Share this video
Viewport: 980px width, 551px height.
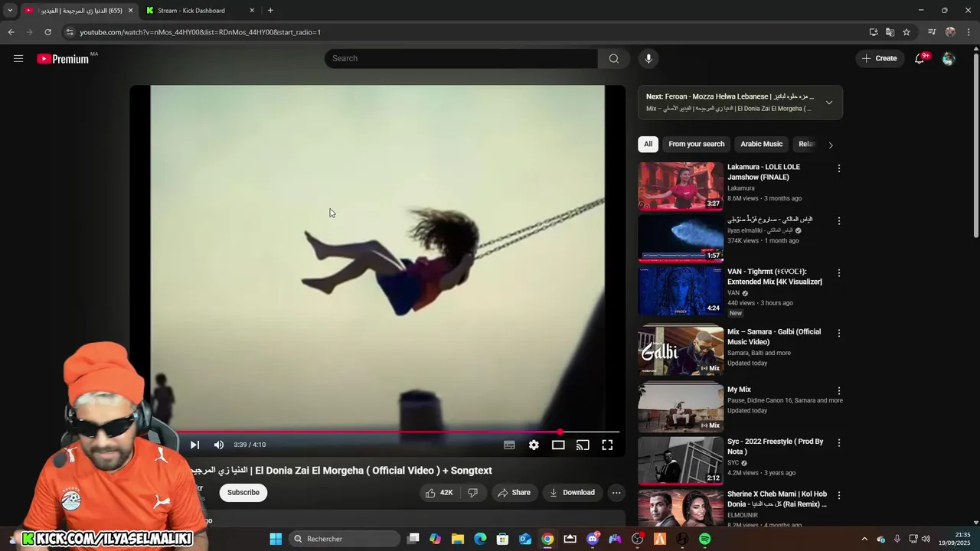514,493
